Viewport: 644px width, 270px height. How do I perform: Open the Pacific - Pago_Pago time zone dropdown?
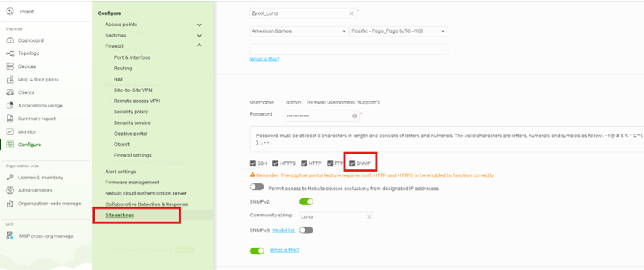399,31
